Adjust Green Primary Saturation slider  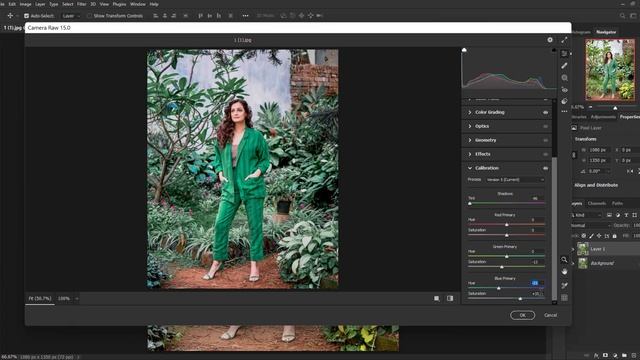click(502, 267)
